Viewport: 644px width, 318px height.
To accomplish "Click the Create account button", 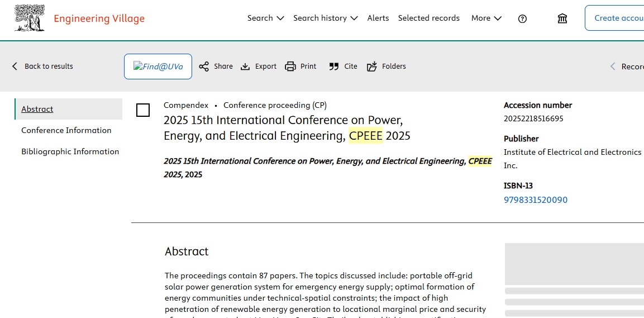I will click(615, 18).
